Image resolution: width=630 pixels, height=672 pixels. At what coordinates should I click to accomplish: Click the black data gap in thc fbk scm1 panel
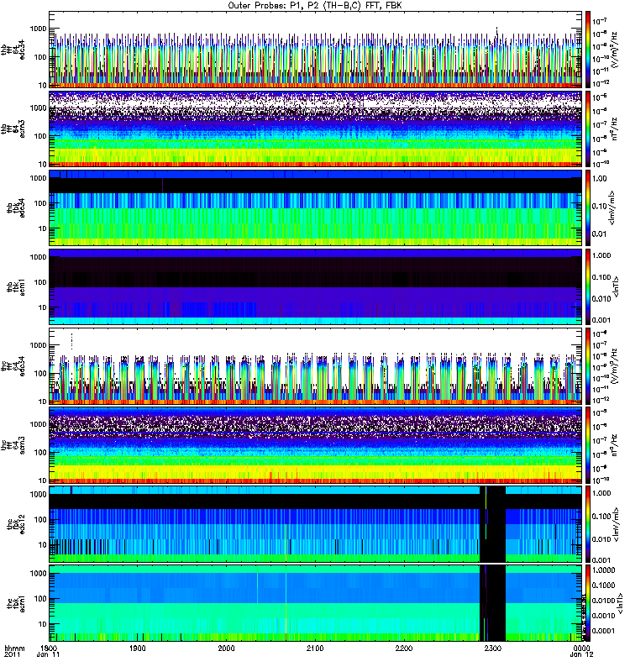tap(493, 603)
